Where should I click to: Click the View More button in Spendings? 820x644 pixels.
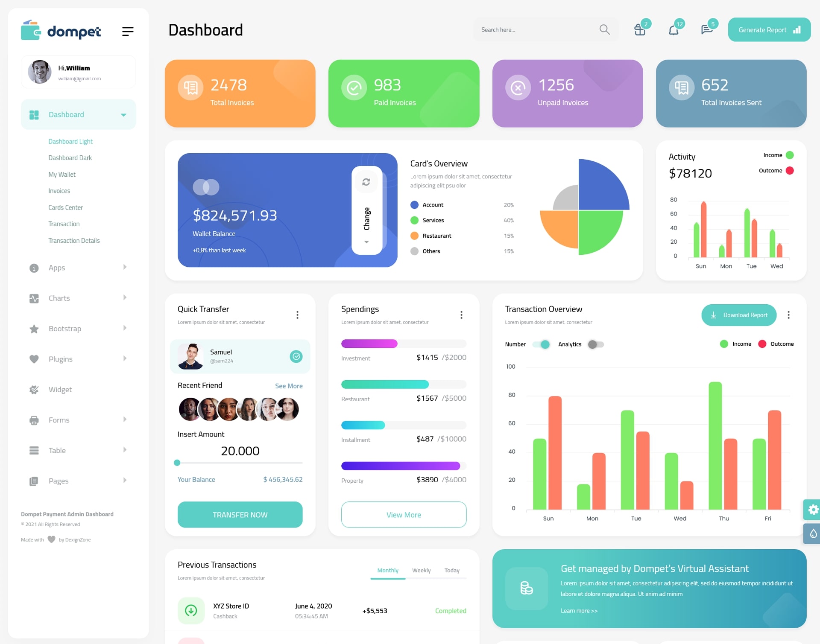(x=403, y=514)
